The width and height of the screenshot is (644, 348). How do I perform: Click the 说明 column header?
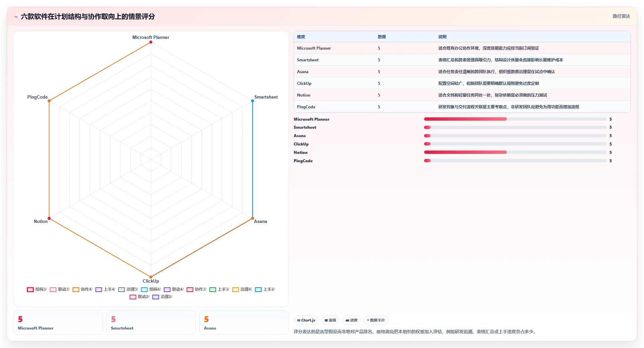pyautogui.click(x=443, y=37)
